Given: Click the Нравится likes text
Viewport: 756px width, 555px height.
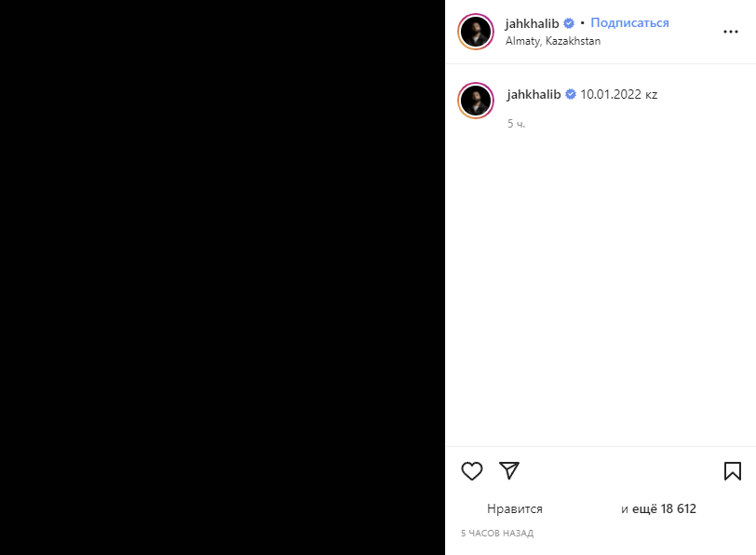Looking at the screenshot, I should pos(515,508).
